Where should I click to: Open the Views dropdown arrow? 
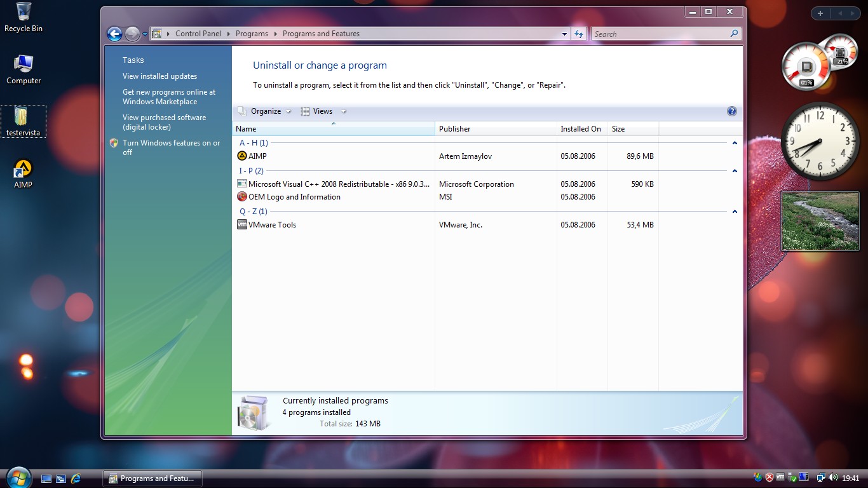344,111
